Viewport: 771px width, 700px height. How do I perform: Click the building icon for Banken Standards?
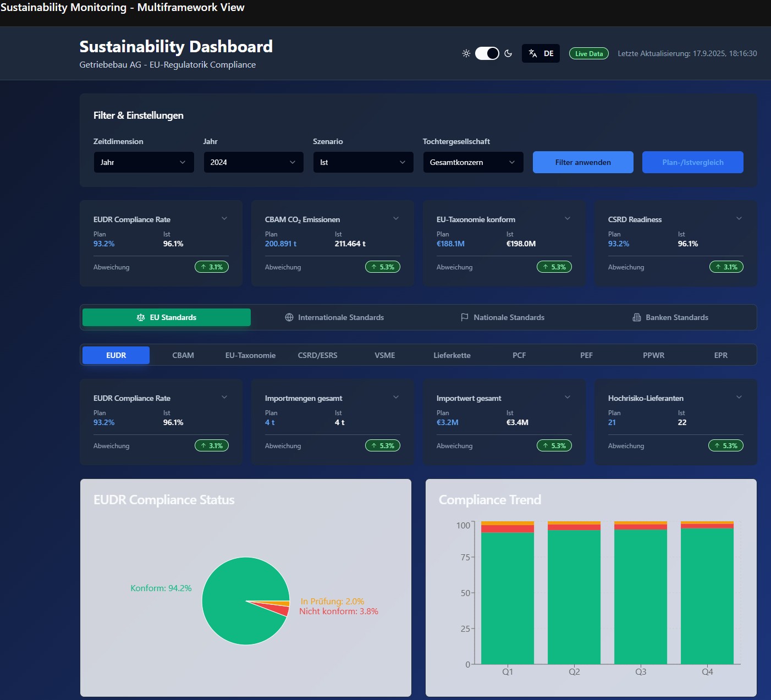pyautogui.click(x=637, y=317)
